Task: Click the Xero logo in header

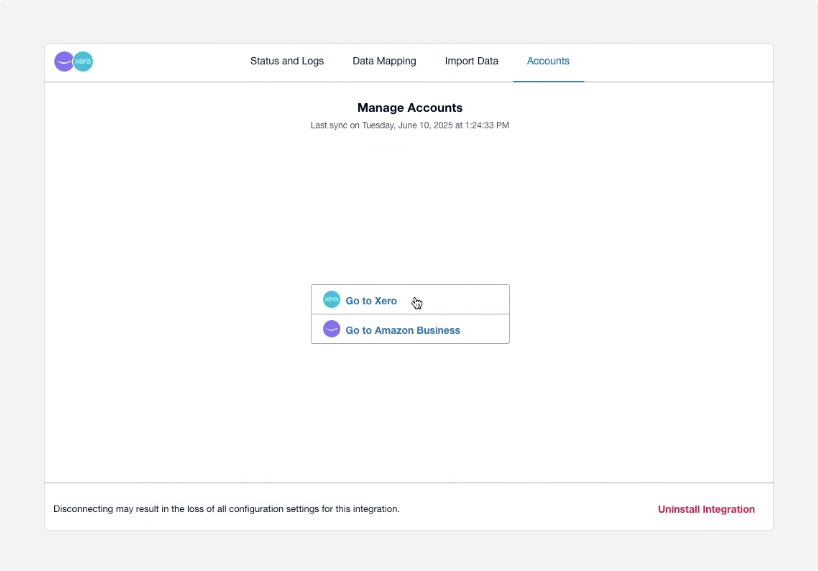Action: (x=84, y=61)
